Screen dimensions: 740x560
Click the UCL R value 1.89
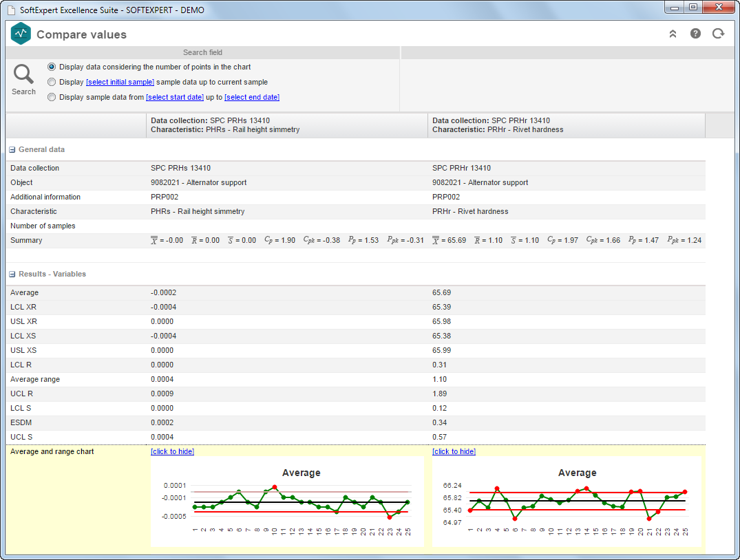(x=439, y=394)
